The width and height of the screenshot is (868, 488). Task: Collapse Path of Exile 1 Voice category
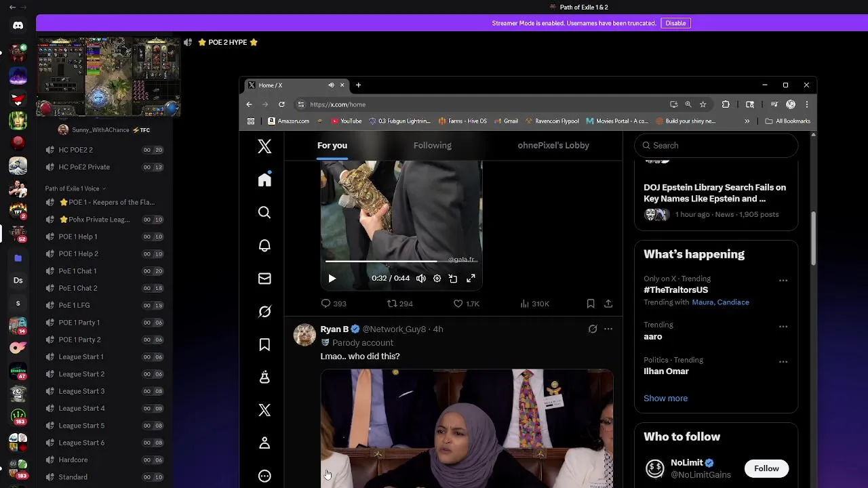[75, 188]
